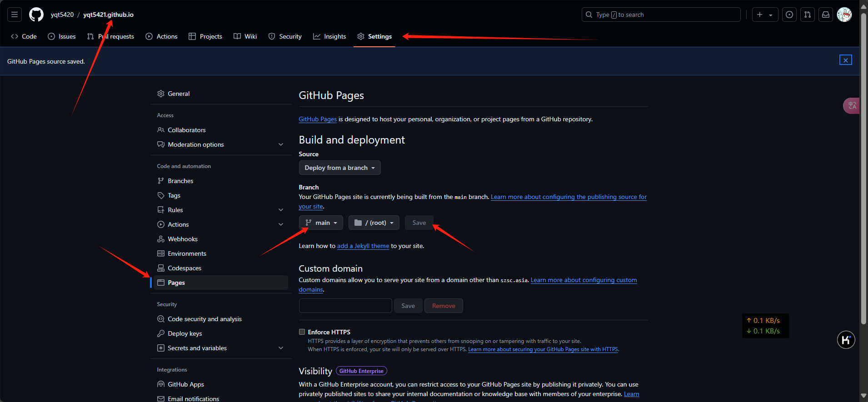Toggle the Enforce HTTPS checkbox
Image resolution: width=868 pixels, height=402 pixels.
point(302,332)
